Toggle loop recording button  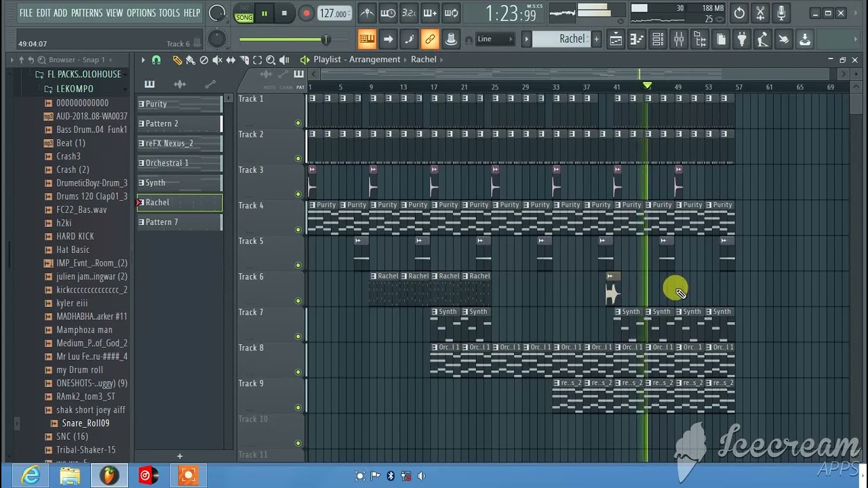pos(451,13)
